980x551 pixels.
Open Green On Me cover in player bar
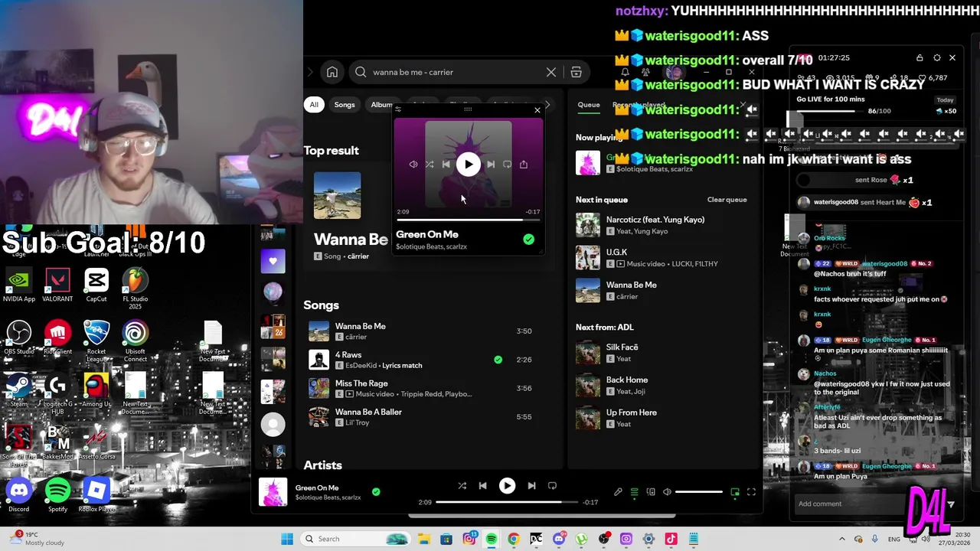pos(273,492)
